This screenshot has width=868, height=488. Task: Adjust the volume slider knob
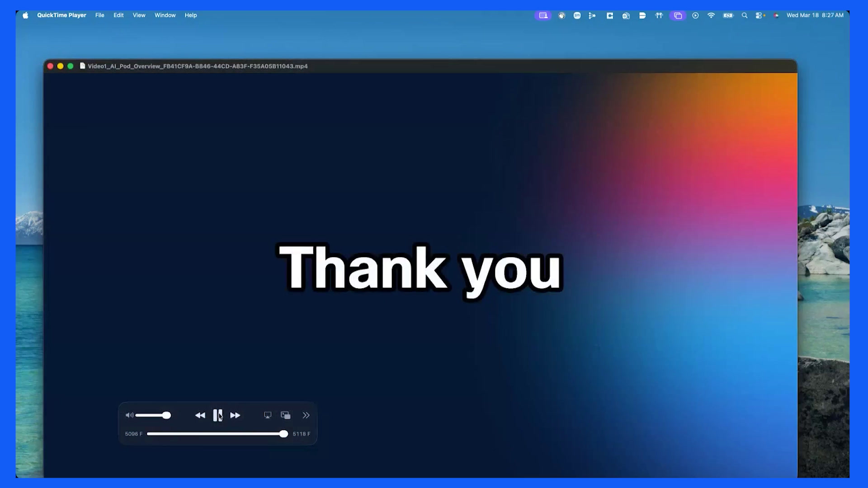click(x=166, y=415)
